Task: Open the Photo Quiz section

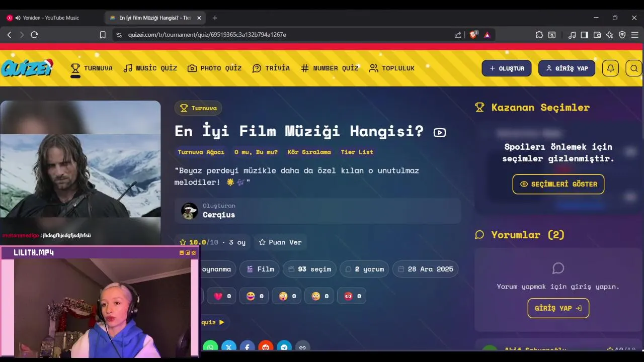Action: (215, 68)
